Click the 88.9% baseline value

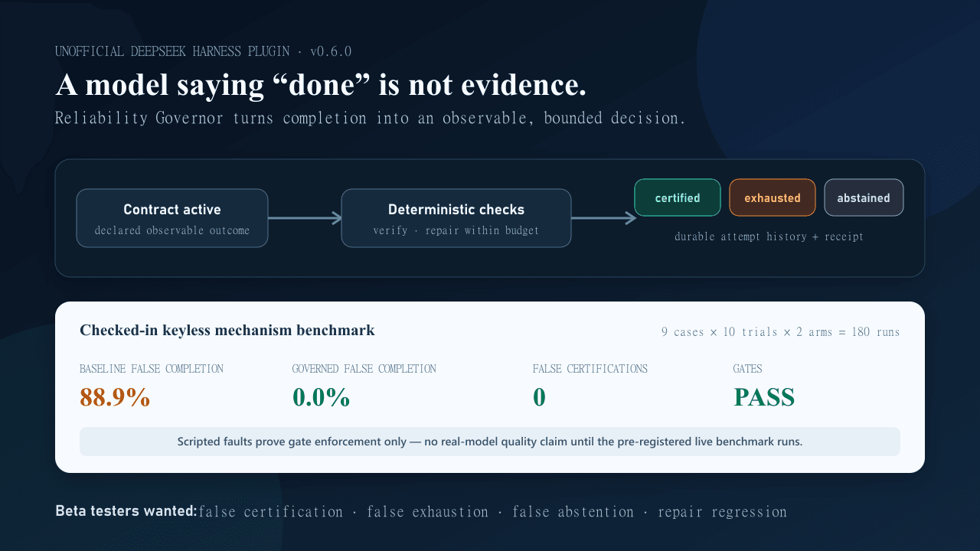[115, 397]
